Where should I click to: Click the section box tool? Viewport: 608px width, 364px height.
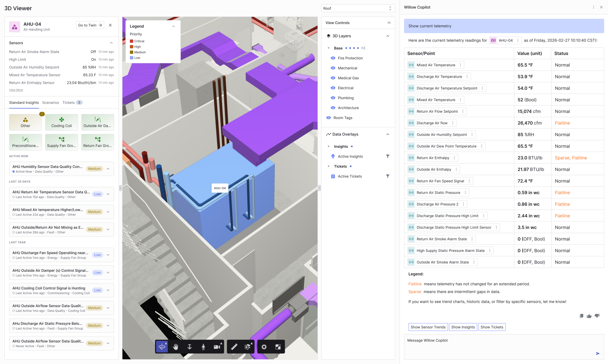pyautogui.click(x=248, y=347)
